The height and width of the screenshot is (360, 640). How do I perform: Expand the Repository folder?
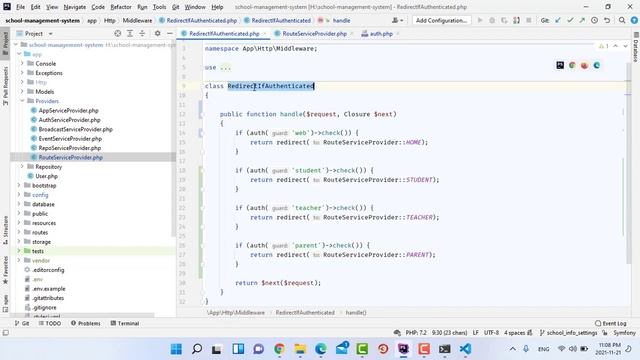pos(22,167)
